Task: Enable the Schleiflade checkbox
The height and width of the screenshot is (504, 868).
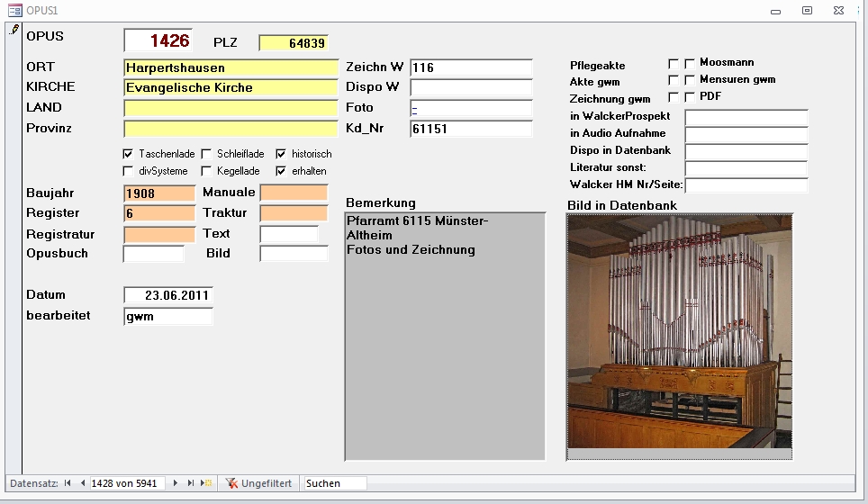Action: coord(206,154)
